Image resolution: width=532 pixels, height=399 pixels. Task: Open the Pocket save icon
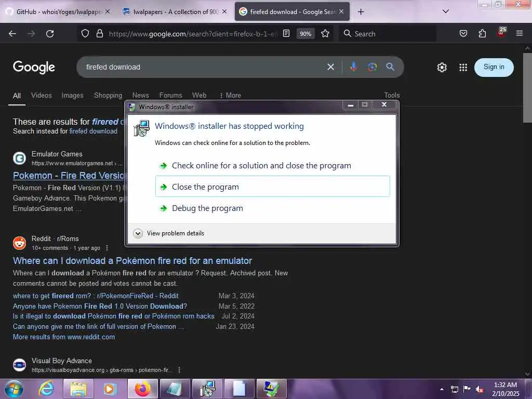[x=463, y=33]
